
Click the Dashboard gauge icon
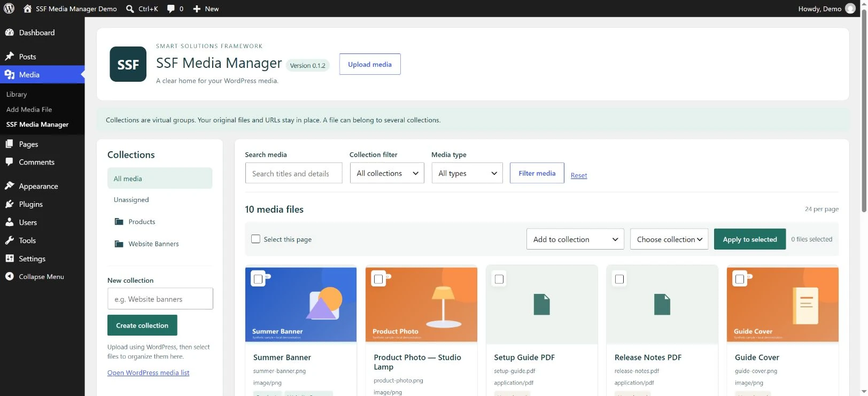coord(9,33)
